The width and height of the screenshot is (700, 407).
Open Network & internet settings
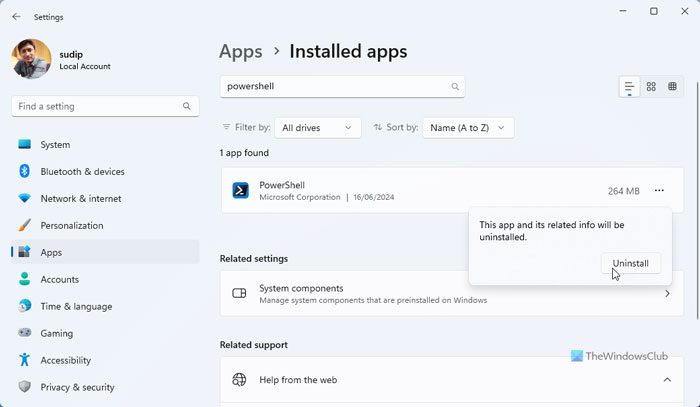pos(80,199)
